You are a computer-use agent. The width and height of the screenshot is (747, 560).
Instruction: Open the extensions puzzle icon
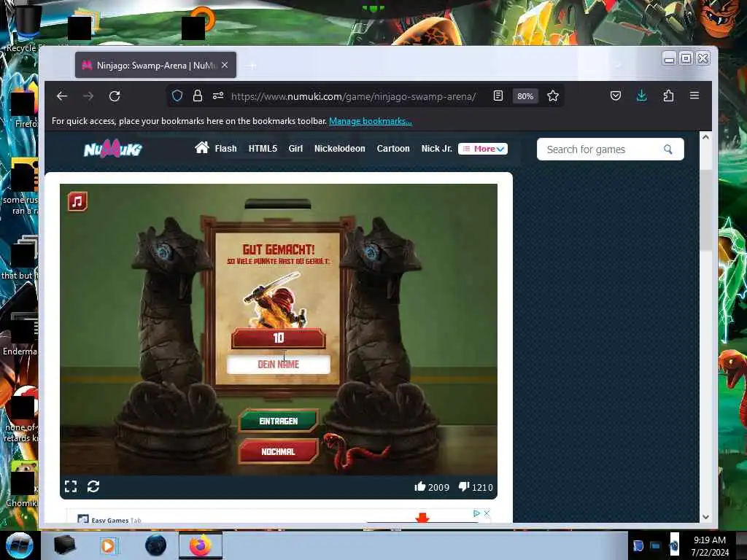tap(668, 96)
